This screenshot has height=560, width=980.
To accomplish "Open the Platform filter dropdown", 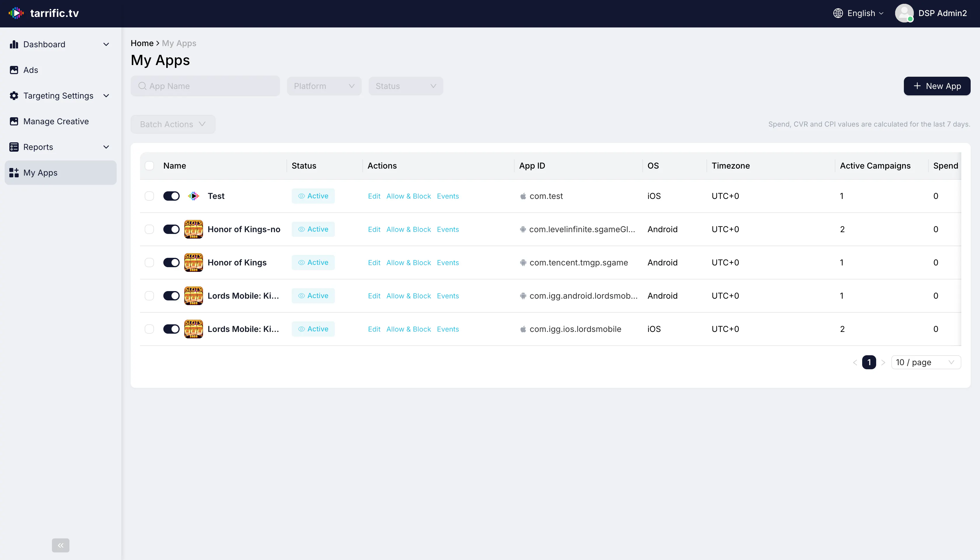I will pyautogui.click(x=324, y=86).
